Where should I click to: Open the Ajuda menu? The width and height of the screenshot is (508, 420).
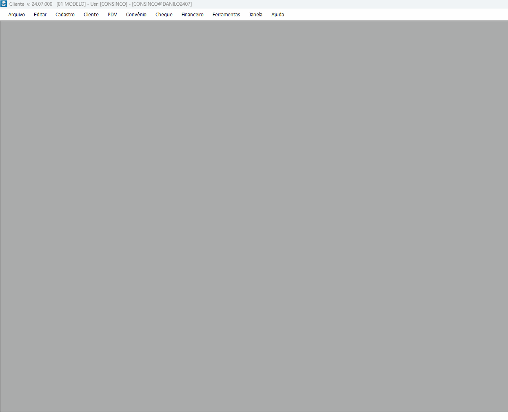[x=277, y=15]
